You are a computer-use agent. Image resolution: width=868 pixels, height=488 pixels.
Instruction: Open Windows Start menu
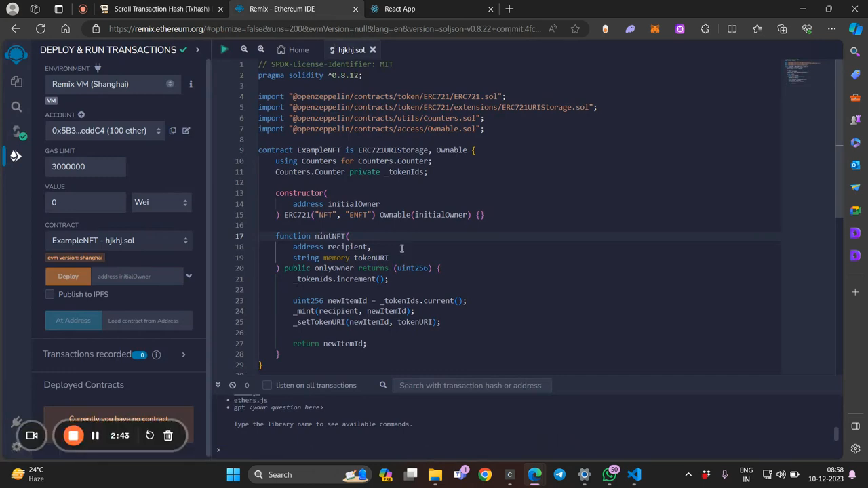pyautogui.click(x=233, y=474)
